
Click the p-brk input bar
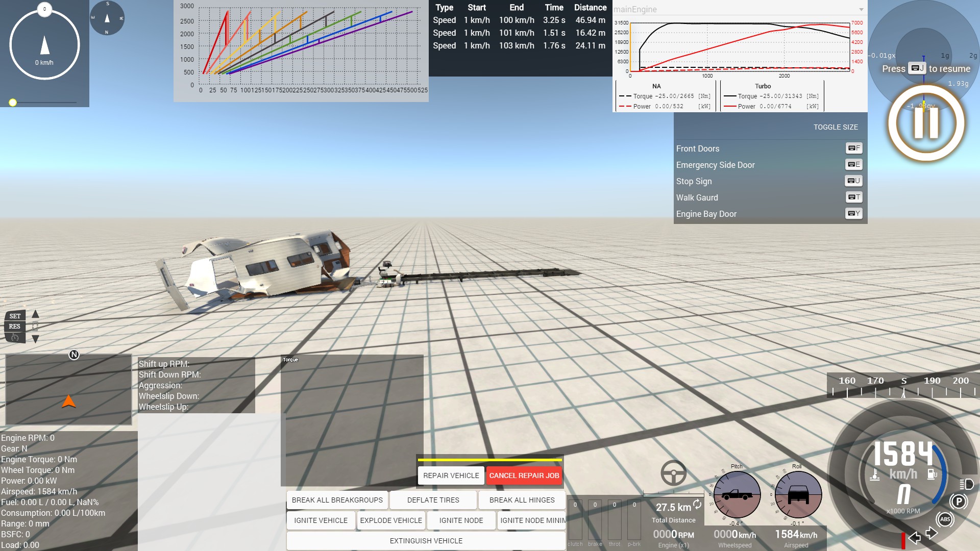click(x=634, y=519)
